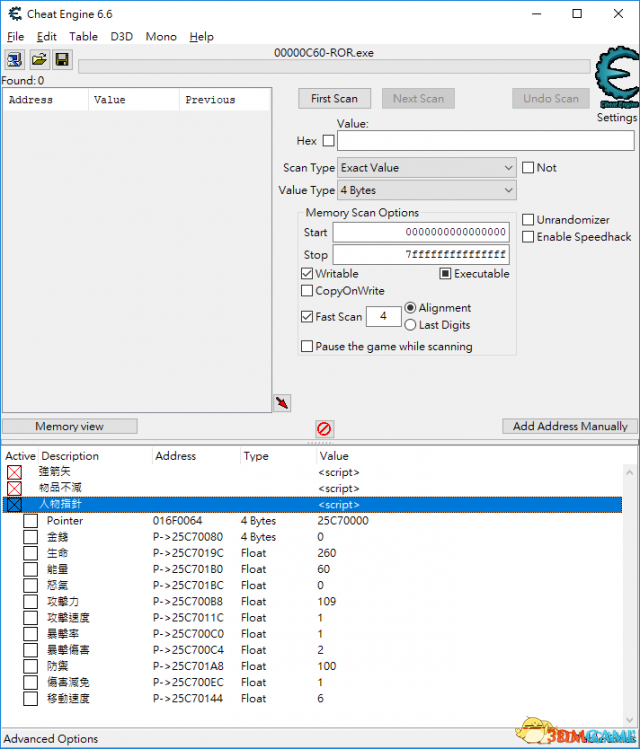Open the process list icon

[14, 60]
